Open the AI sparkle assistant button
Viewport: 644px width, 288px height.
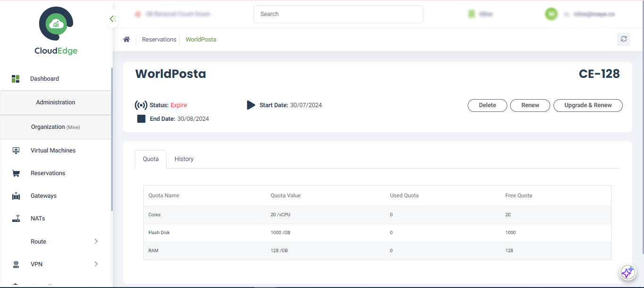pos(627,272)
